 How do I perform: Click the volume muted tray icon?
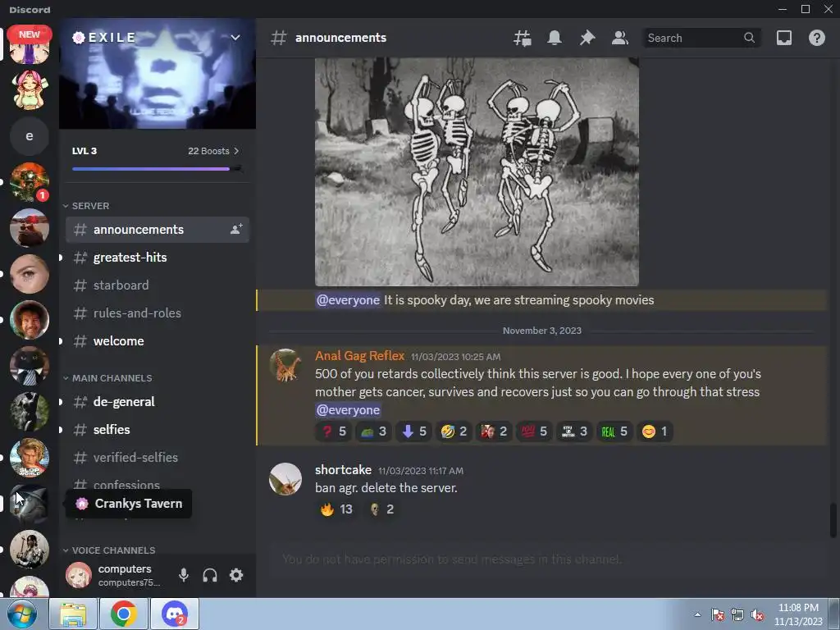click(x=757, y=615)
